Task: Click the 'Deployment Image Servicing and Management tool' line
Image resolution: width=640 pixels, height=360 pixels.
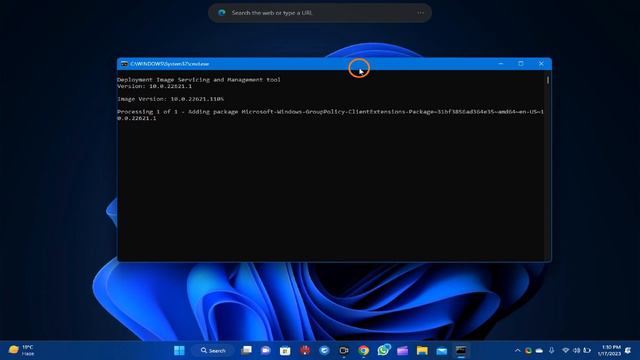Action: [199, 80]
